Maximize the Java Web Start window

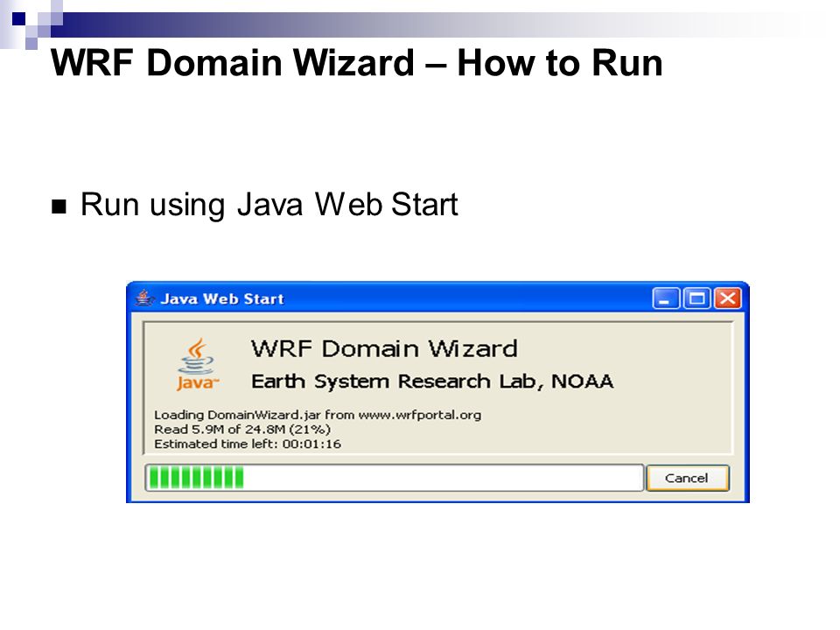(697, 297)
